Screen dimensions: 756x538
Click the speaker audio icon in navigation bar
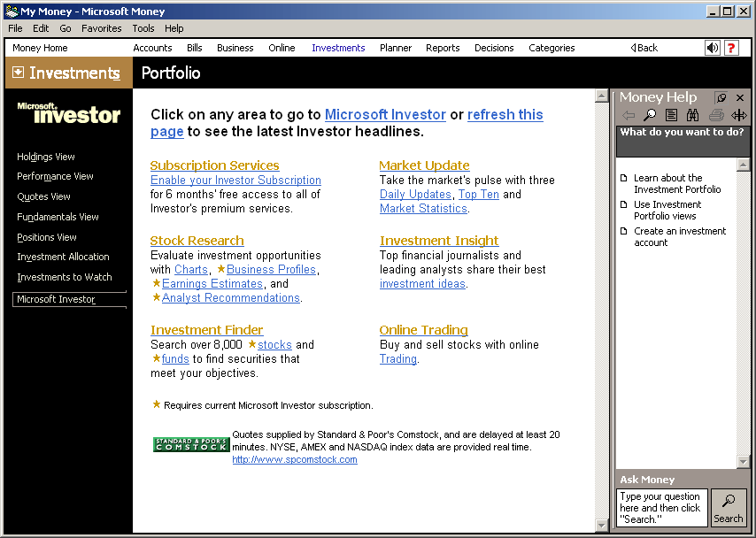[x=712, y=48]
